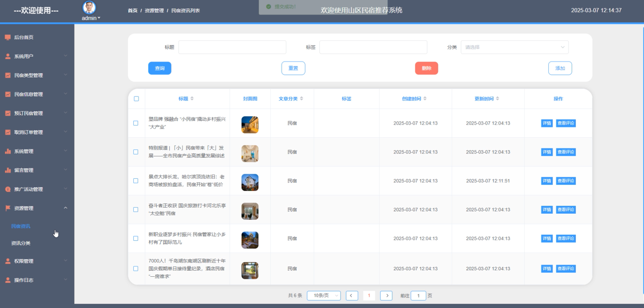Click the 民宿类型管理 chart icon
The image size is (644, 308).
(x=8, y=75)
